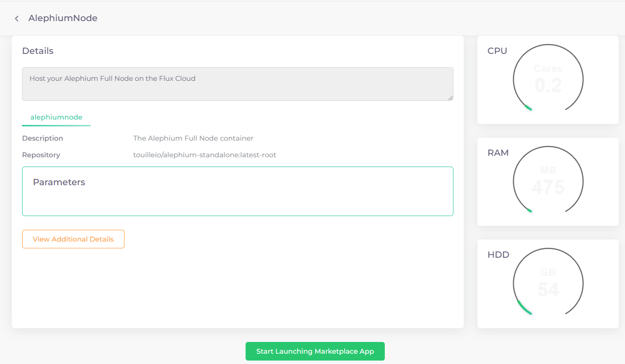625x364 pixels.
Task: Click the Repository field label
Action: point(41,155)
